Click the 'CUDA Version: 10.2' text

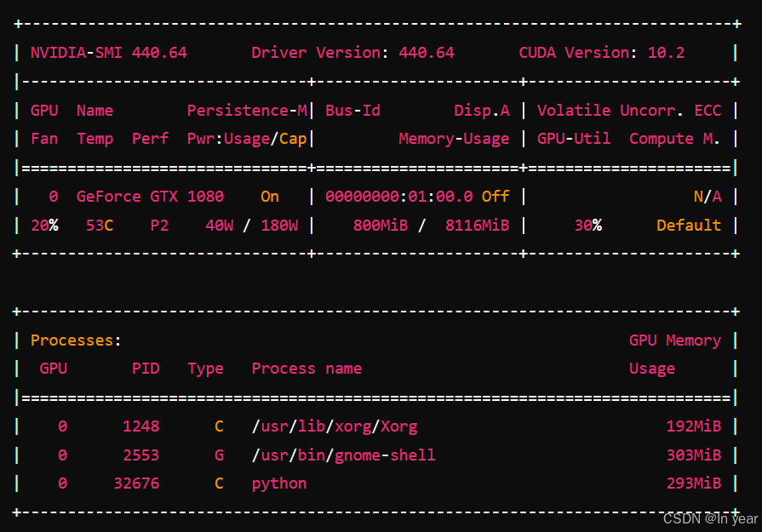point(602,53)
